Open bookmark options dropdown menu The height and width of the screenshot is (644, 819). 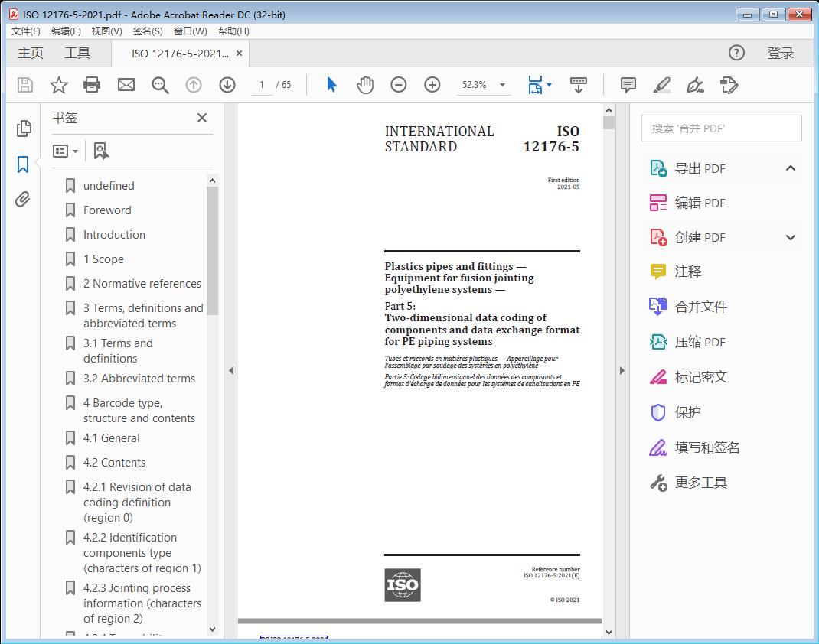coord(66,151)
